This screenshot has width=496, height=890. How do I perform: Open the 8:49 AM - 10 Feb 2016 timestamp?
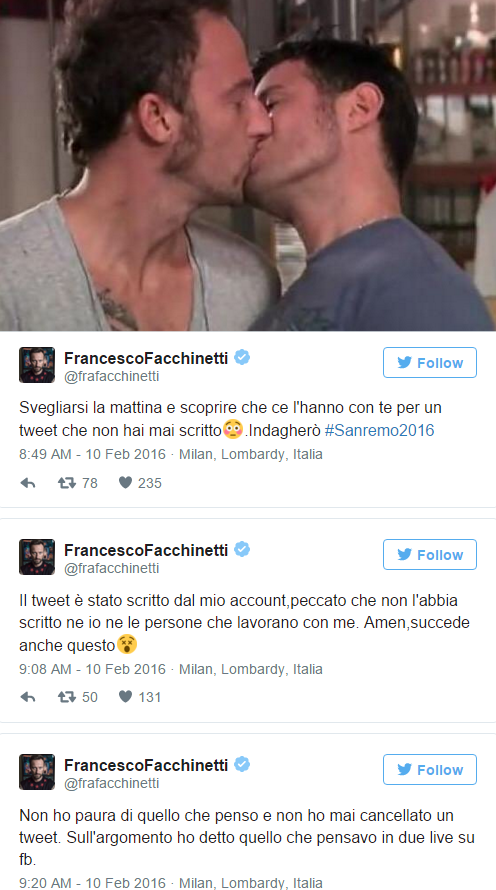point(93,455)
